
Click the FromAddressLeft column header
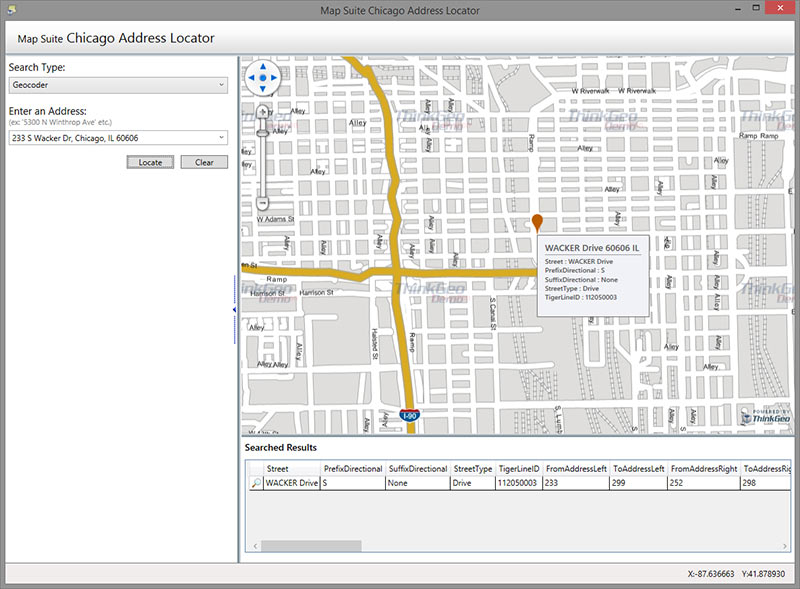tap(576, 469)
